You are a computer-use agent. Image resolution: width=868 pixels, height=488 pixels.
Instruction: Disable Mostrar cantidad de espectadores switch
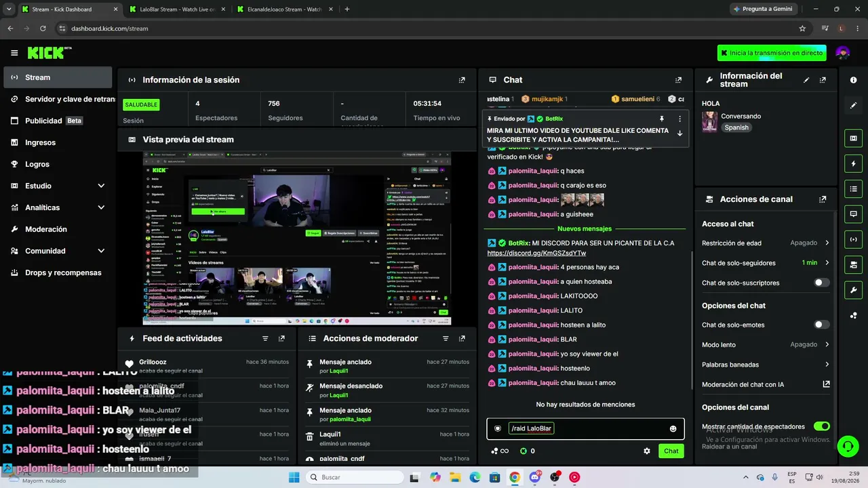click(x=821, y=426)
